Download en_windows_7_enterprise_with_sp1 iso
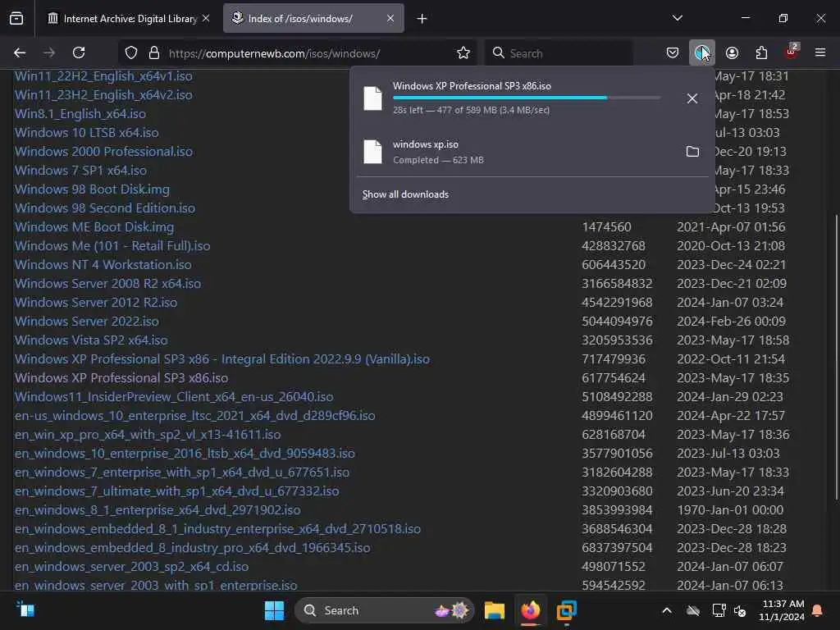The width and height of the screenshot is (840, 630). [x=182, y=472]
